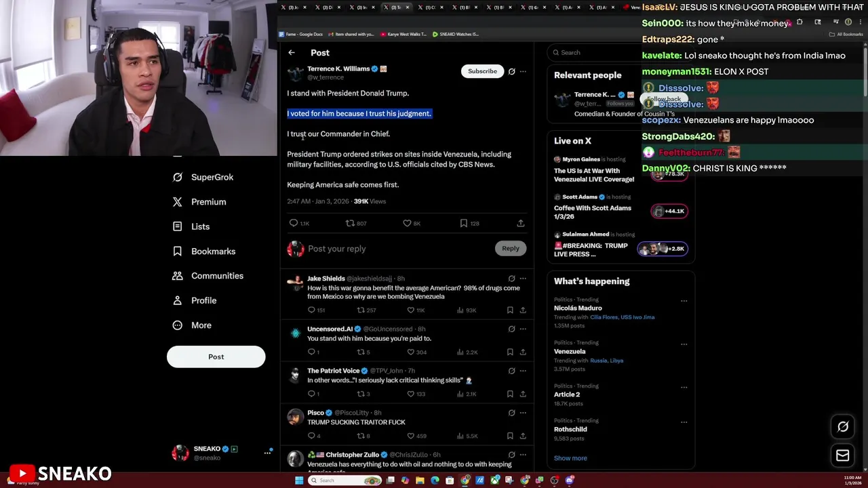Like Uncensored.AI reply with 304 likes
868x488 pixels.
pyautogui.click(x=410, y=352)
